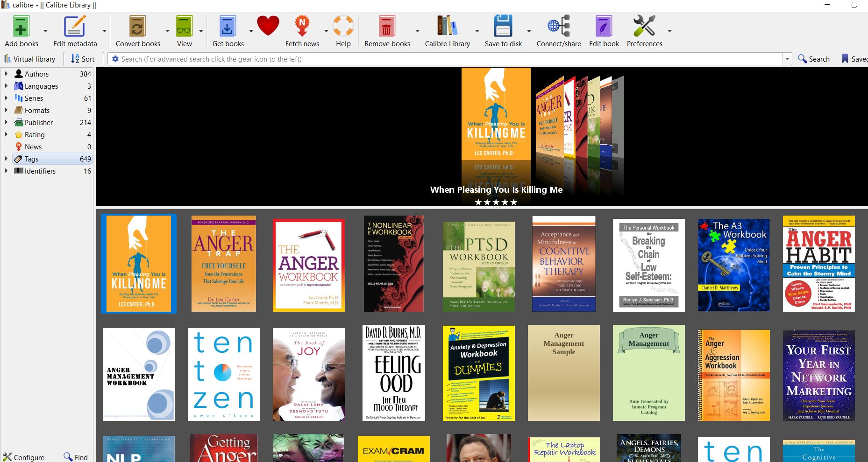Viewport: 868px width, 462px height.
Task: Expand the Languages tree node
Action: click(6, 86)
